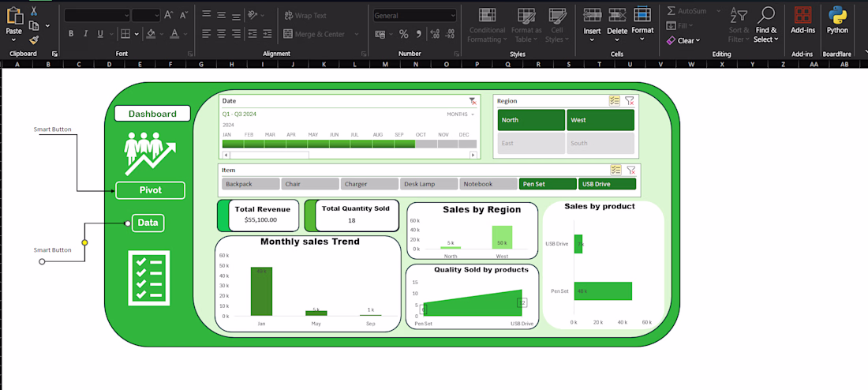Decrease font size with the smaller A
Viewport: 868px width, 390px height.
coord(184,15)
